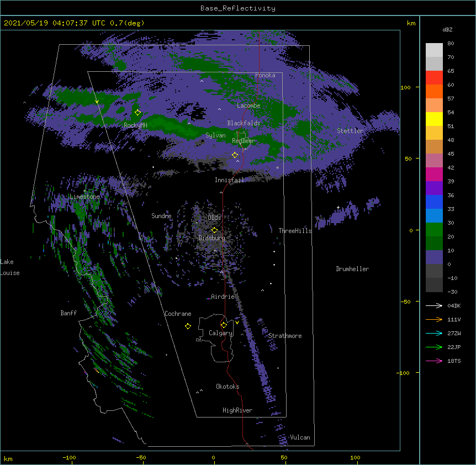Click the Okotoks label
476x465 pixels.
(228, 387)
